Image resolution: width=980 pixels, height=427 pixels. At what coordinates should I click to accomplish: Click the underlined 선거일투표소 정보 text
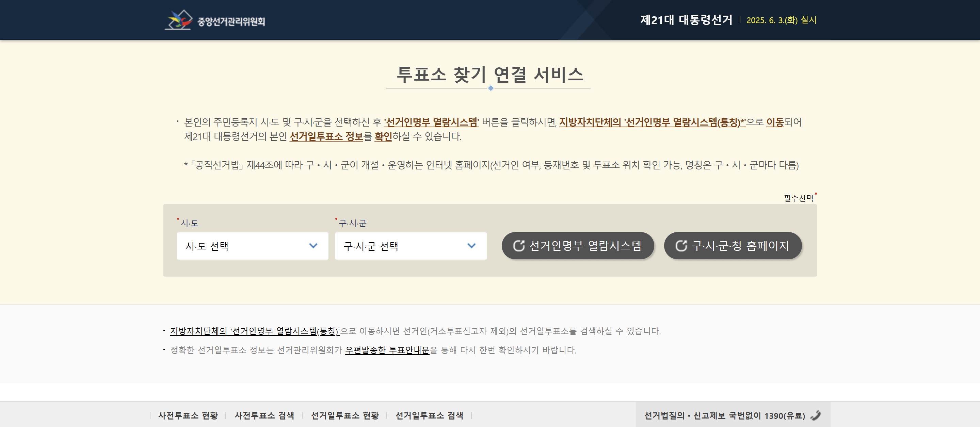326,136
